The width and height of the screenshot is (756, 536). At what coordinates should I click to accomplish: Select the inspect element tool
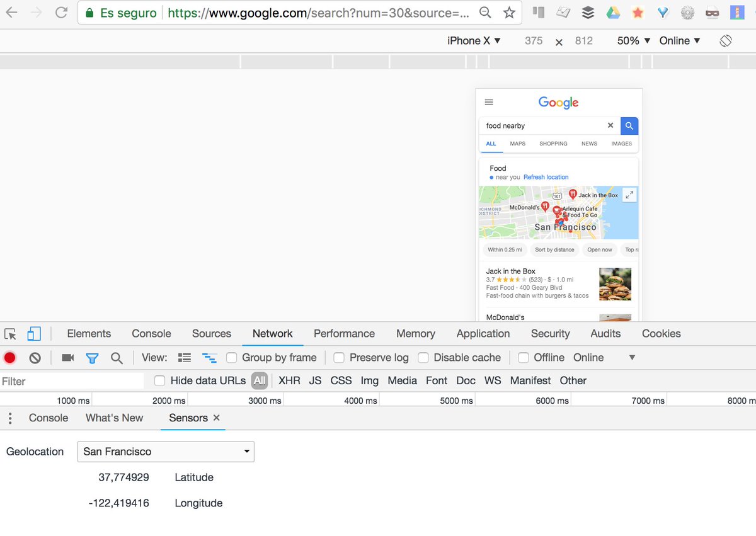[x=10, y=334]
